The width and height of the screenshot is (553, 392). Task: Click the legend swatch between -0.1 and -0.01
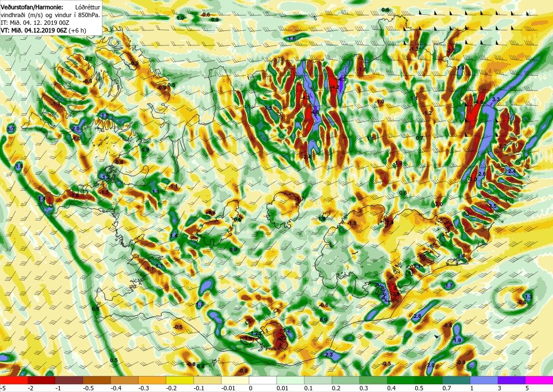(x=207, y=380)
